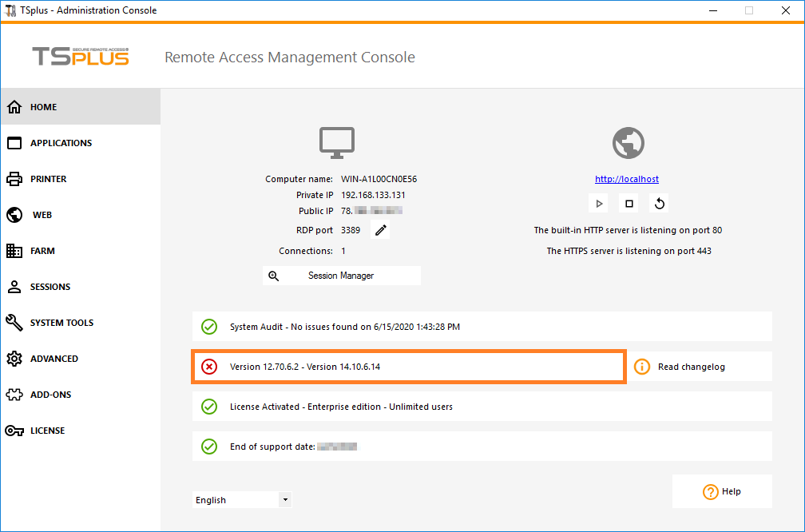Start the web server with play icon

coord(599,204)
